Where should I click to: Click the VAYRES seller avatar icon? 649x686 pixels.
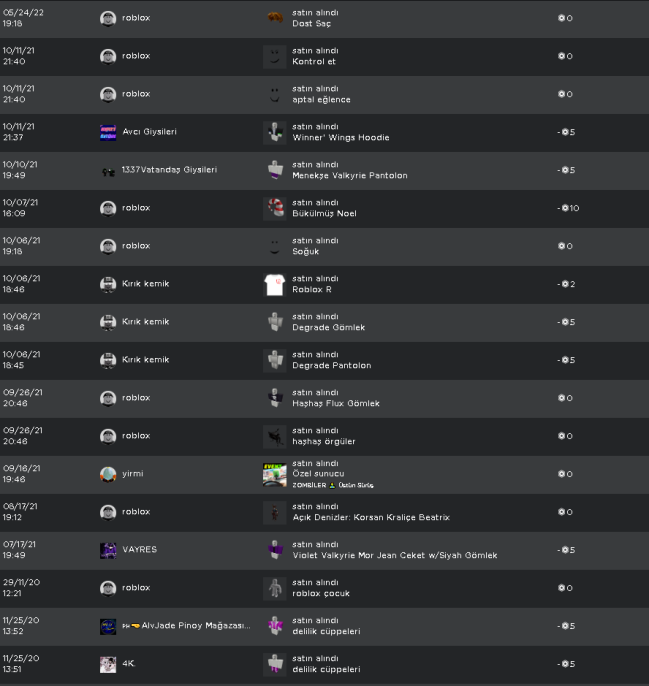[108, 550]
